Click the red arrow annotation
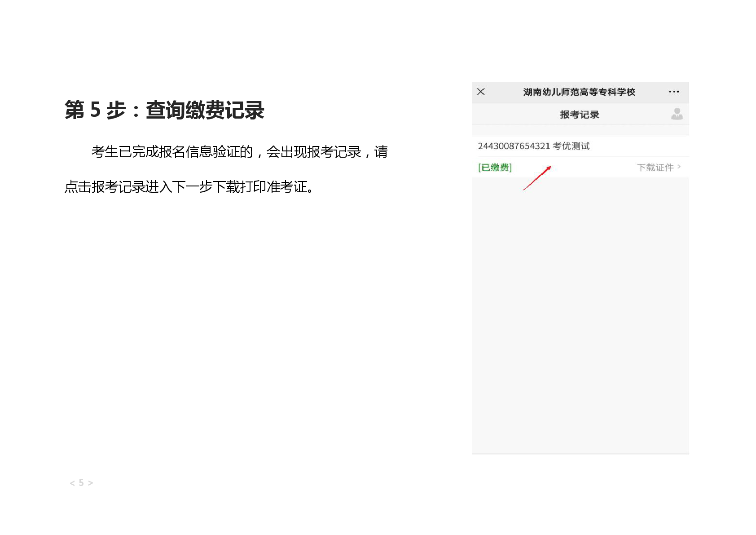The width and height of the screenshot is (756, 535). (537, 178)
